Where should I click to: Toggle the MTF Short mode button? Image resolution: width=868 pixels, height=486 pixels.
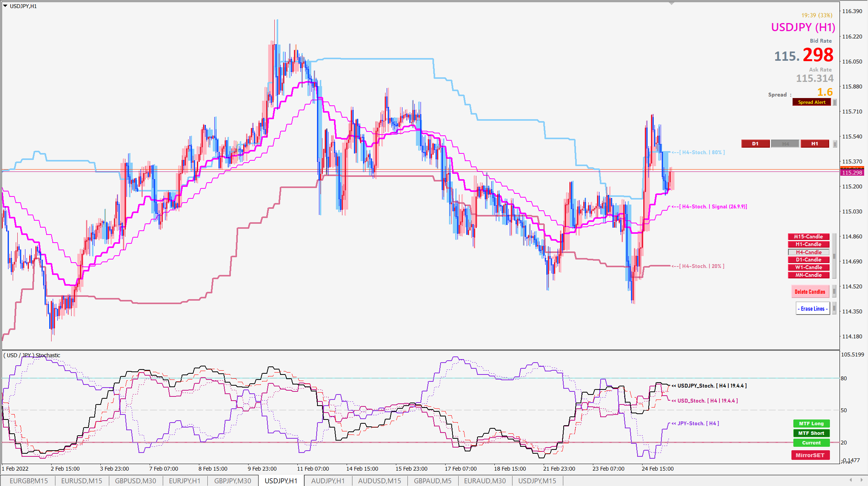(811, 433)
